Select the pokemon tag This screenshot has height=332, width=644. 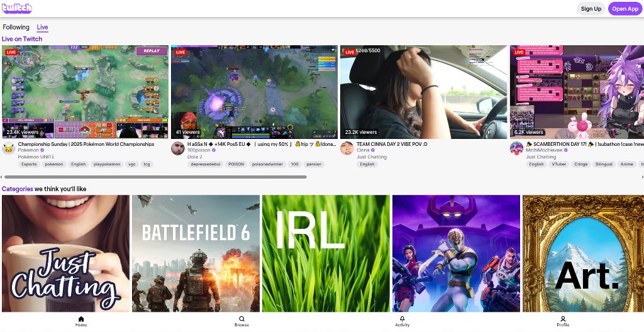[54, 164]
